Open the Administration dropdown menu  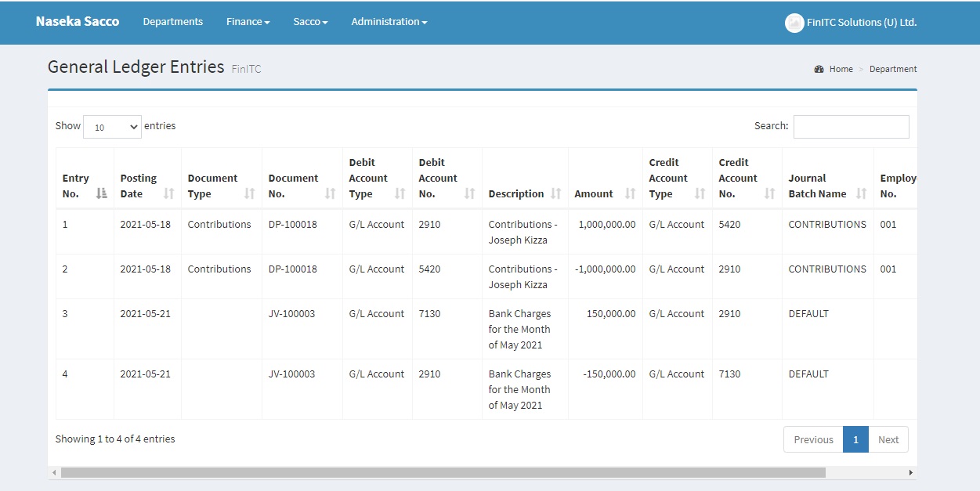click(389, 22)
